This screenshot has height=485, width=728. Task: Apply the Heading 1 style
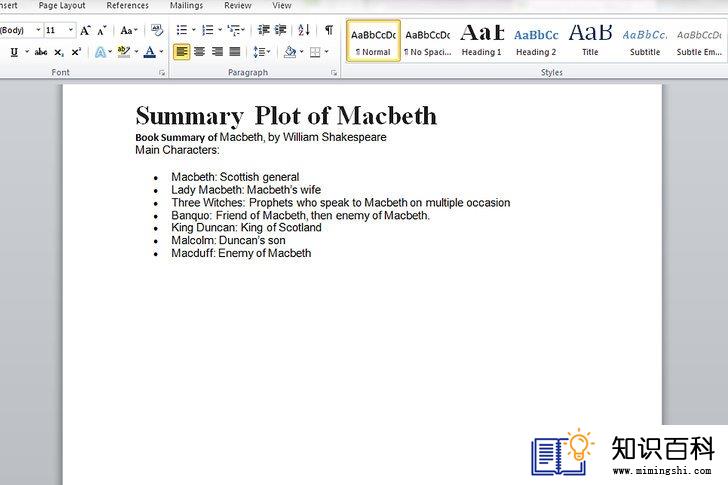(481, 41)
